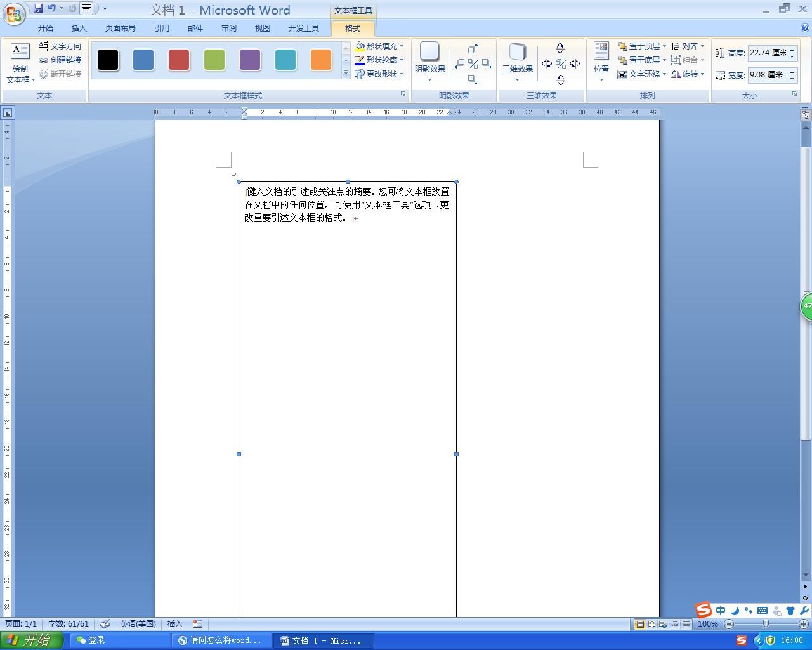Viewport: 812px width, 650px height.
Task: Tilt 3-D effect left
Action: pos(546,63)
